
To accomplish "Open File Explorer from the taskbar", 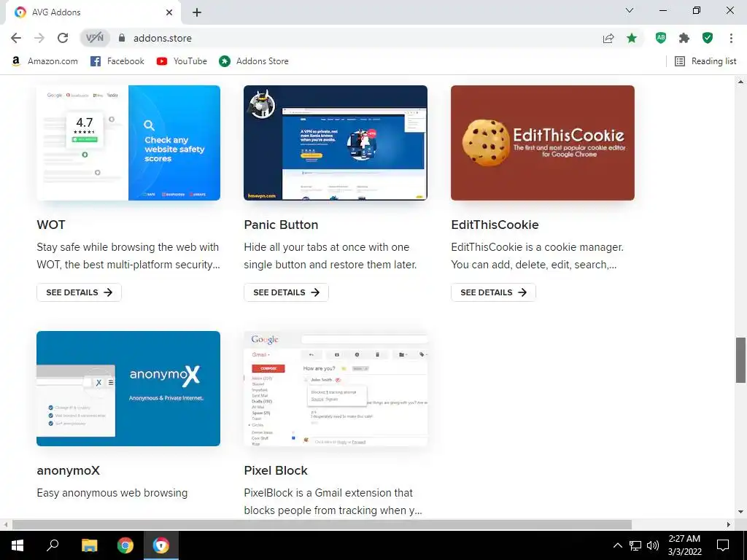I will click(89, 545).
